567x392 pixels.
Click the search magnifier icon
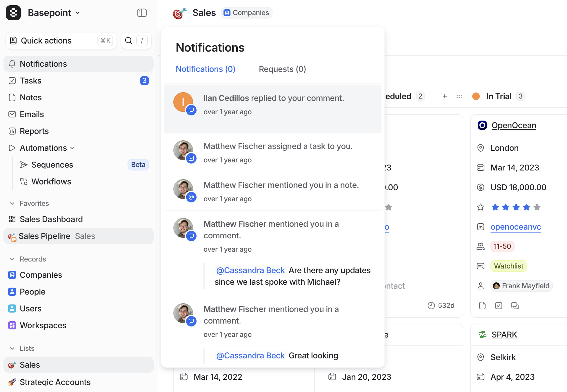(x=128, y=40)
